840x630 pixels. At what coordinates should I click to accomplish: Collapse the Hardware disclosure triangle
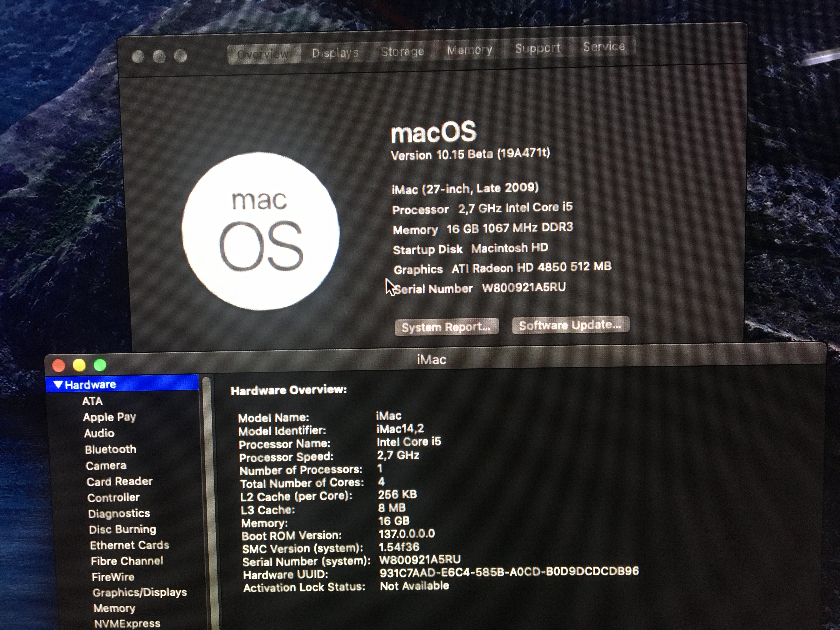[x=58, y=384]
